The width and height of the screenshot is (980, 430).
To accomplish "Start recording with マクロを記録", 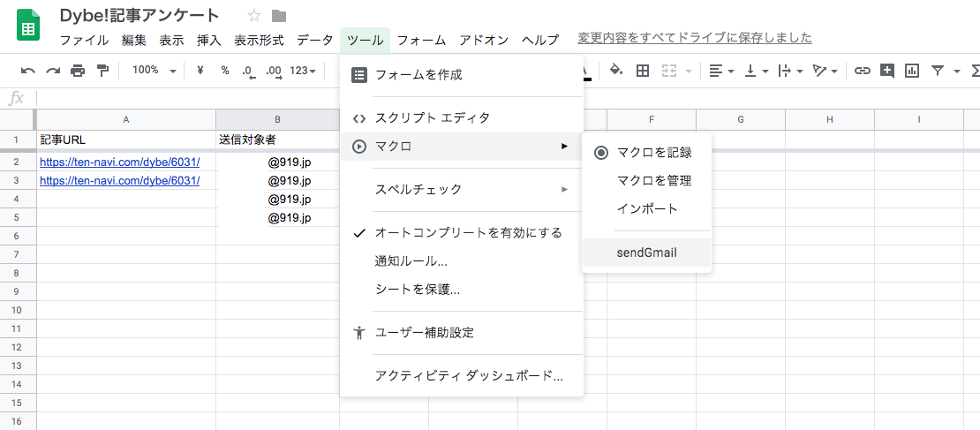I will [653, 152].
